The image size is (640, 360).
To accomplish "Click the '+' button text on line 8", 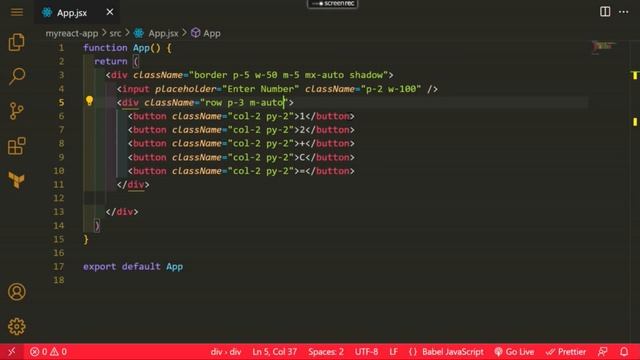I will tap(302, 144).
